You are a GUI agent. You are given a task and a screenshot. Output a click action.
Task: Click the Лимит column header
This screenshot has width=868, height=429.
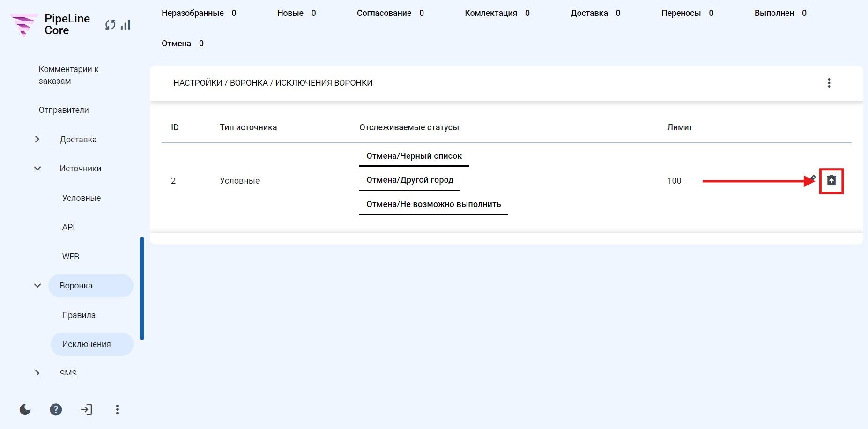click(x=680, y=127)
